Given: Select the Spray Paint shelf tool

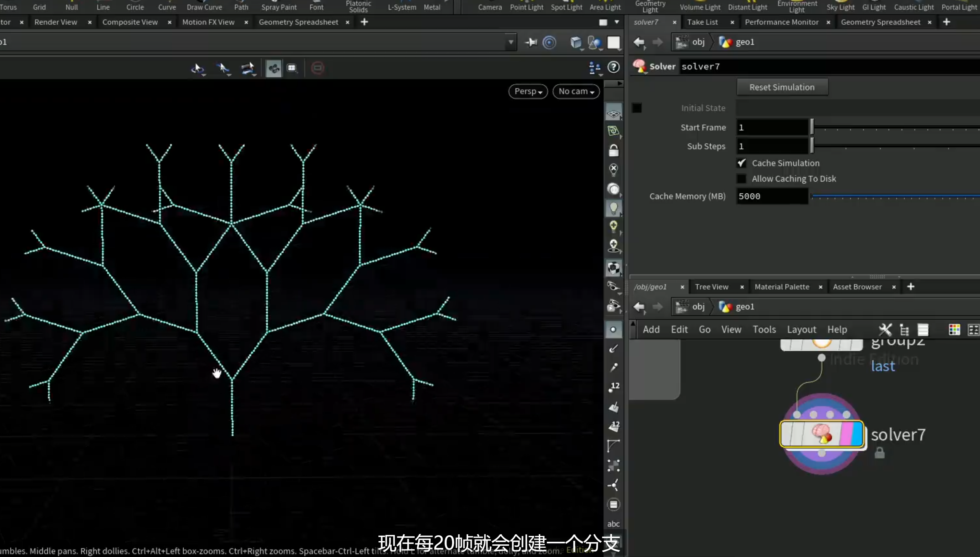Looking at the screenshot, I should [278, 7].
